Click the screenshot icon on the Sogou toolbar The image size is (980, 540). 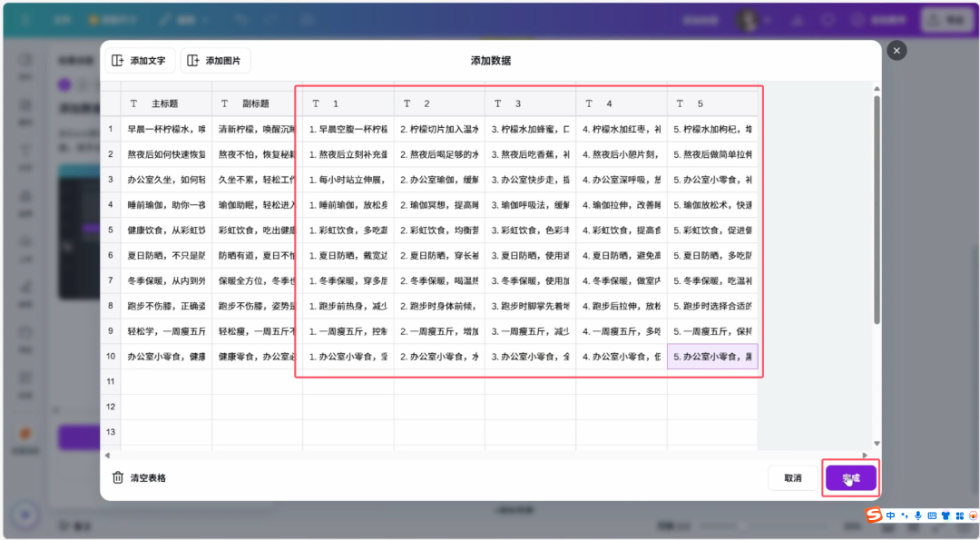click(960, 515)
